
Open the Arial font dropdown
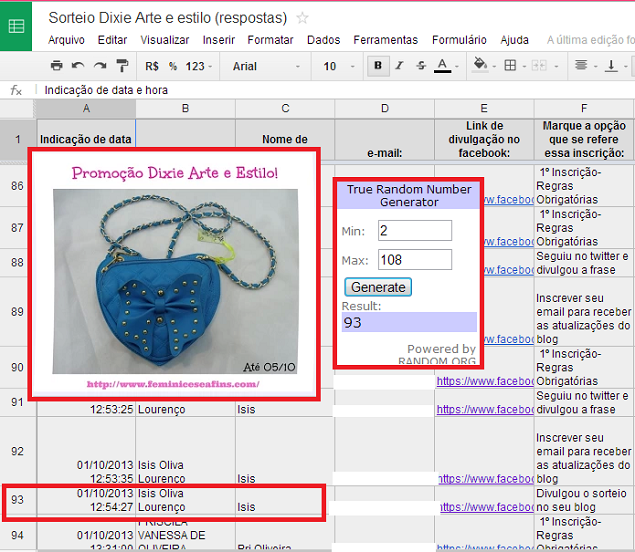tap(266, 66)
